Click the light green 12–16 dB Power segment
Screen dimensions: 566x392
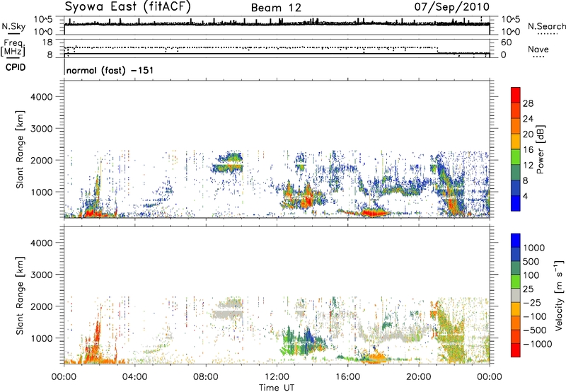tap(516, 157)
